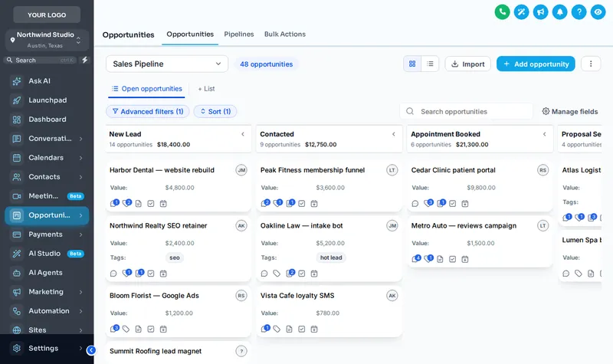613x364 pixels.
Task: Click Manage fields
Action: pos(570,111)
